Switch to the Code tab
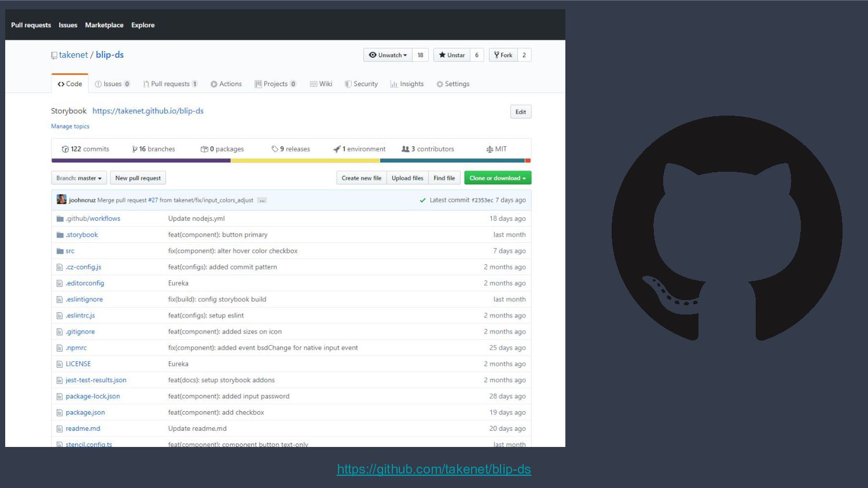Viewport: 868px width, 488px height. [x=69, y=84]
